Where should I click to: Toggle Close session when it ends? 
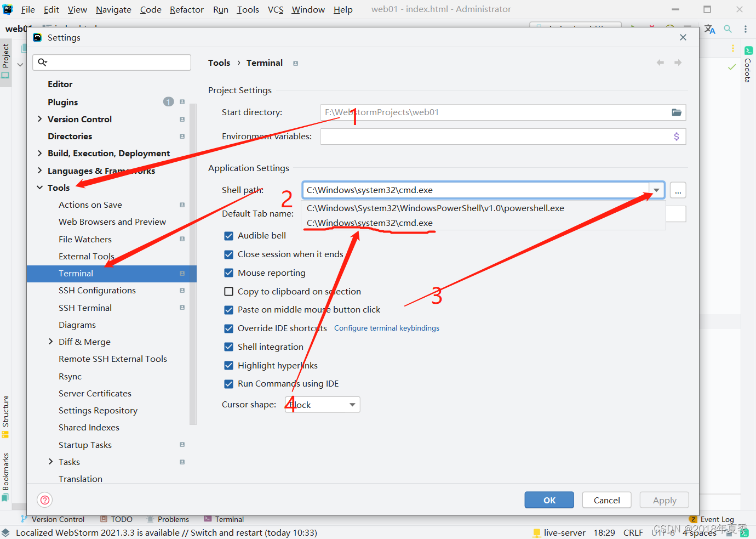click(x=229, y=254)
